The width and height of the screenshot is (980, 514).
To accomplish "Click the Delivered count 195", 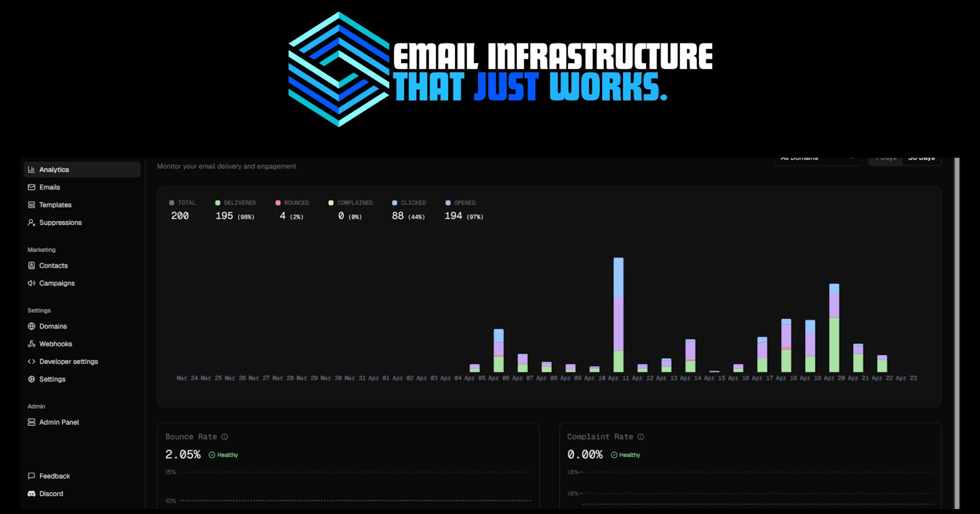I will pyautogui.click(x=224, y=216).
